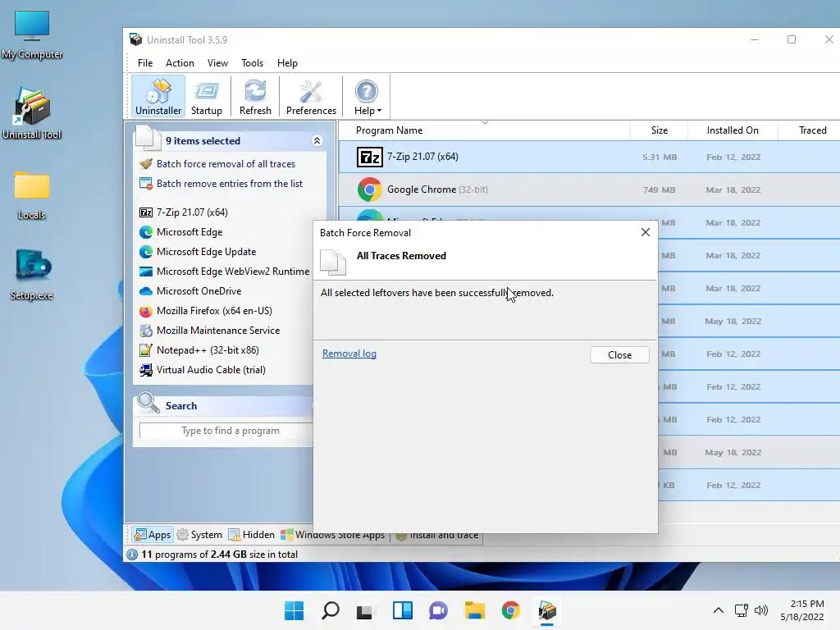Open the Tools menu
Screen dimensions: 840x630
[253, 62]
